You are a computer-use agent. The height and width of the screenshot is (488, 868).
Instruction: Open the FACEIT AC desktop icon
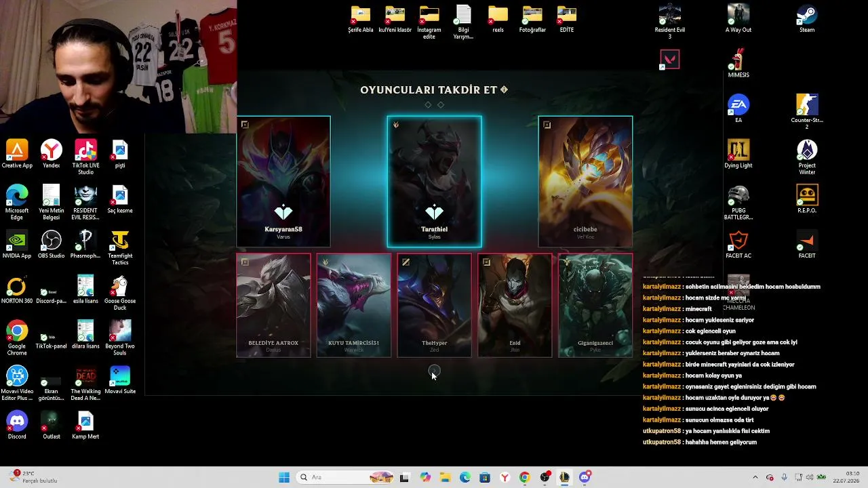[738, 245]
